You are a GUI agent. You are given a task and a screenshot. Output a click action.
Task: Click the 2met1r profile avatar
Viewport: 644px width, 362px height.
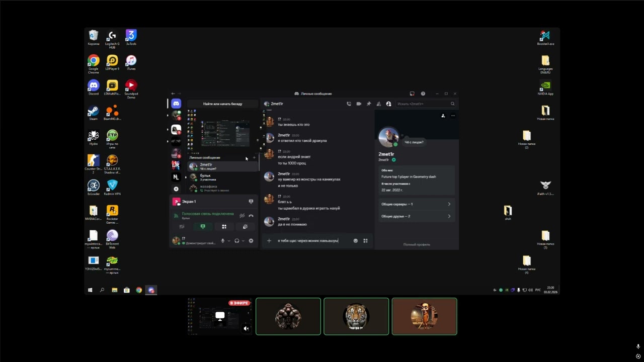388,137
